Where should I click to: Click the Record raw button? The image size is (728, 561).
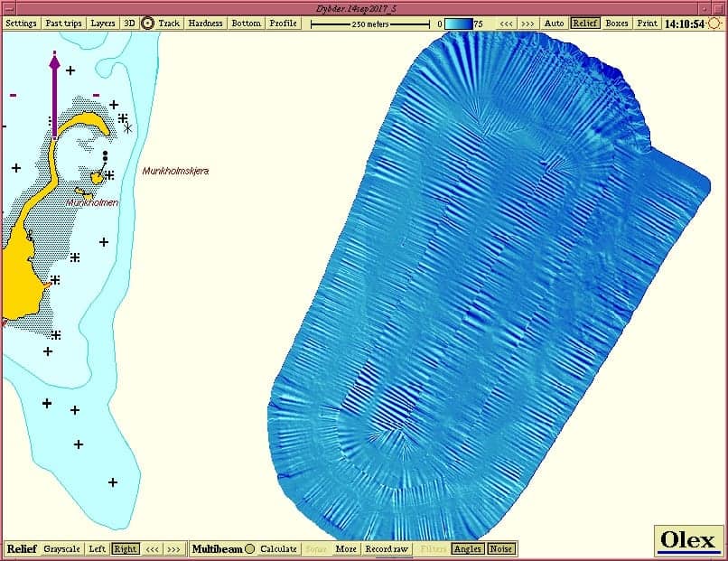[387, 549]
